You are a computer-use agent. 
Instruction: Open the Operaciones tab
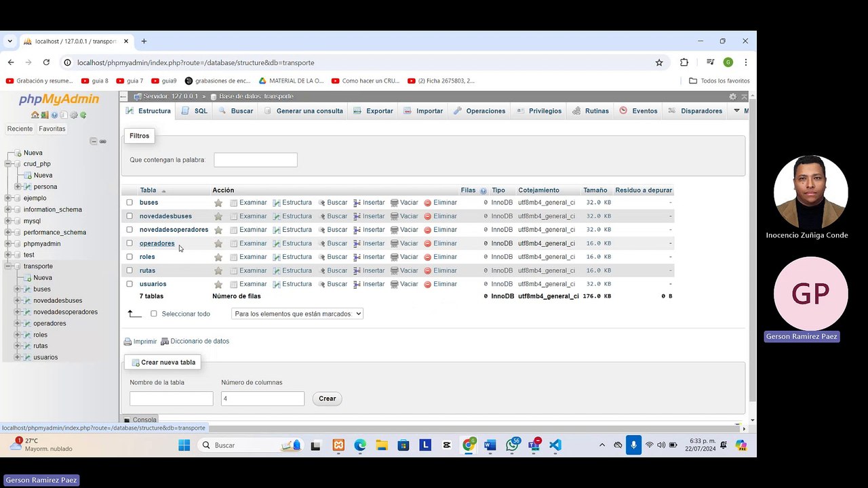tap(479, 111)
